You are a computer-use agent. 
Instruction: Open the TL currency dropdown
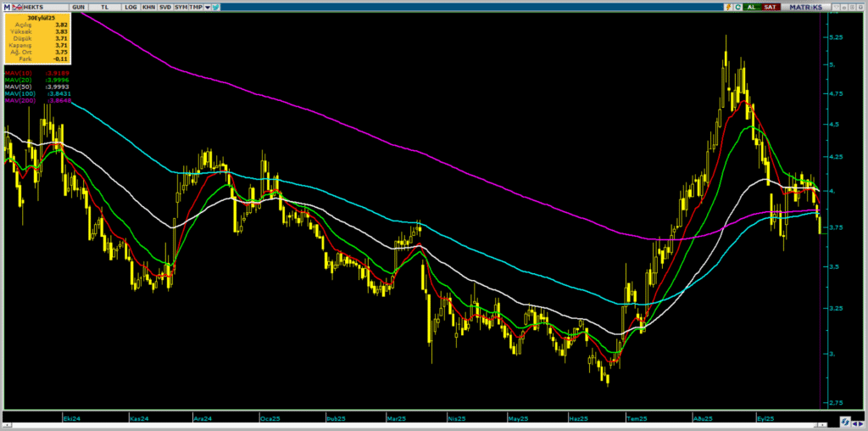click(104, 6)
